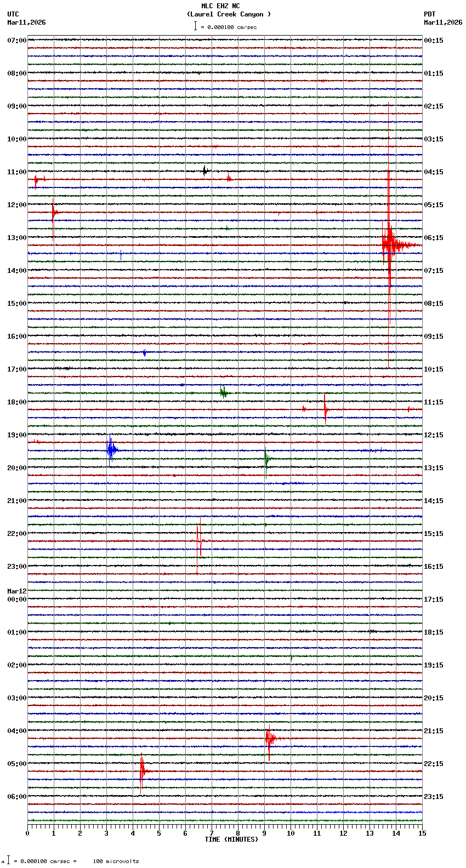
Task: Click the Mar11,2026 date under PDT
Action: point(443,22)
